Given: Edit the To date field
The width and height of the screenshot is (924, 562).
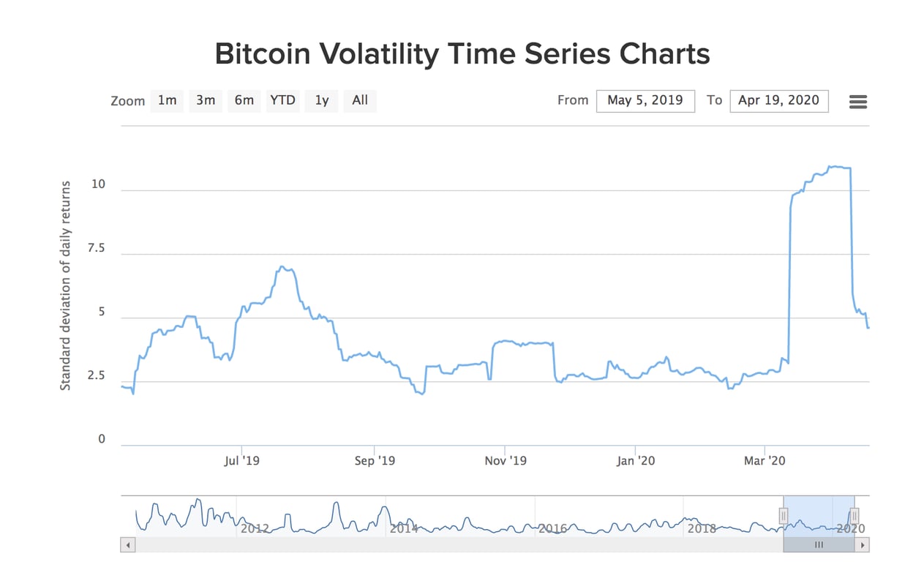Looking at the screenshot, I should [x=778, y=100].
